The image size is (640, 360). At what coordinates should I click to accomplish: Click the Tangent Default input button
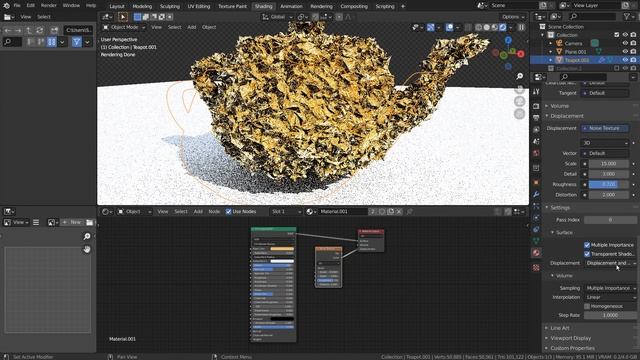[604, 93]
